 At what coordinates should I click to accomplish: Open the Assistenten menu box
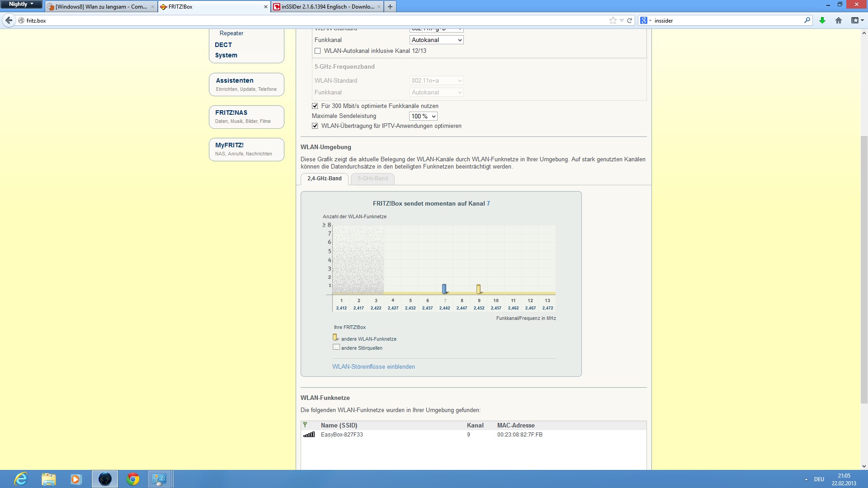click(x=246, y=84)
